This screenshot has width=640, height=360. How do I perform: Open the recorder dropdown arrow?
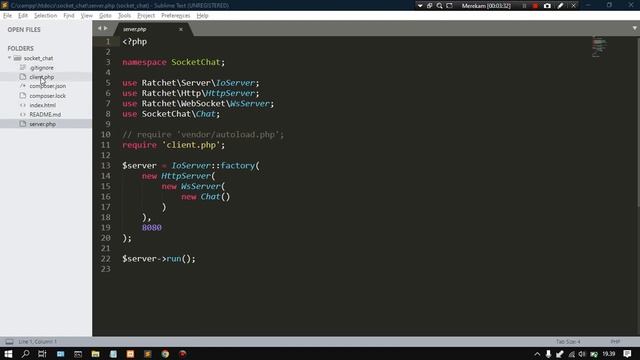pyautogui.click(x=420, y=6)
